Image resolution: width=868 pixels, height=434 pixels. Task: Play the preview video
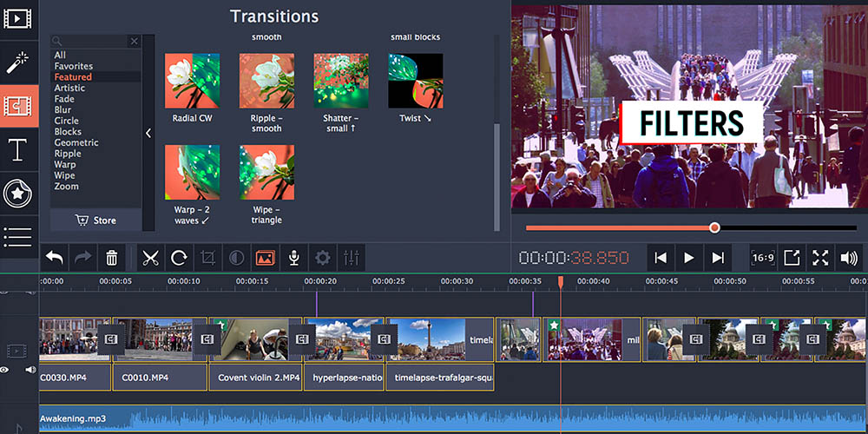coord(689,258)
